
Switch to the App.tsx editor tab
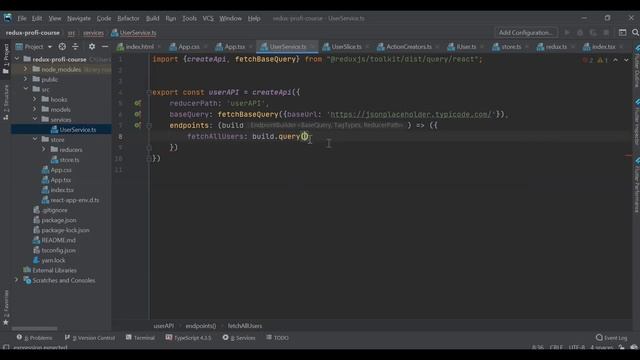231,47
